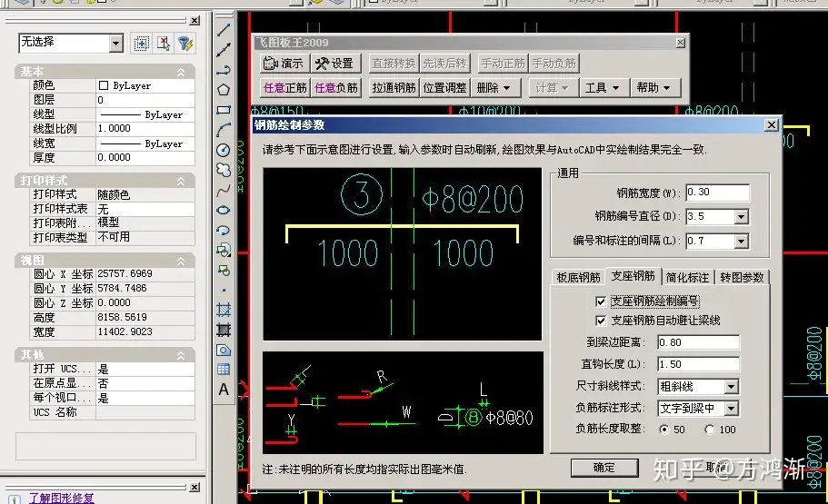Select the Spline curve tool
828x504 pixels.
tap(224, 190)
